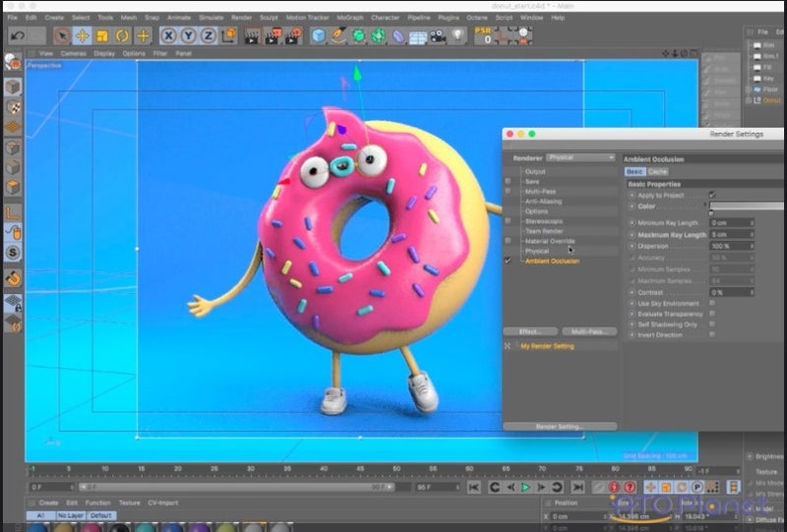The width and height of the screenshot is (787, 532).
Task: Select Texture mode checkered cube icon
Action: [x=13, y=107]
